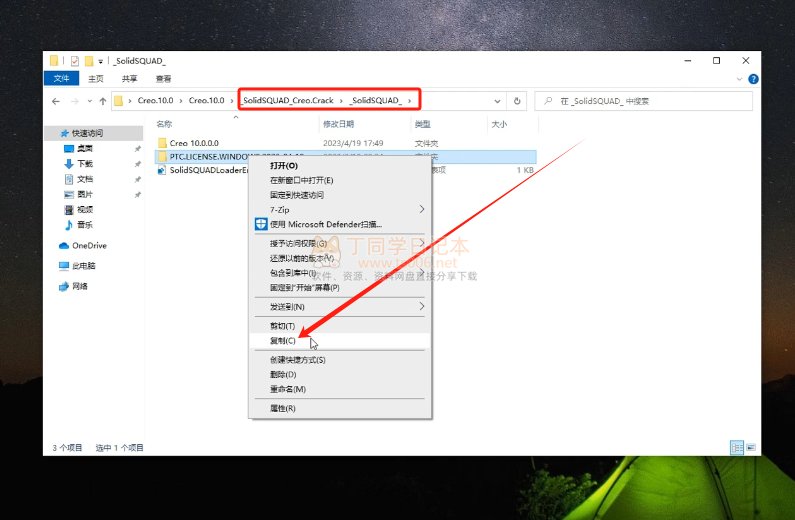
Task: Select 视频 in navigation pane
Action: (x=84, y=209)
